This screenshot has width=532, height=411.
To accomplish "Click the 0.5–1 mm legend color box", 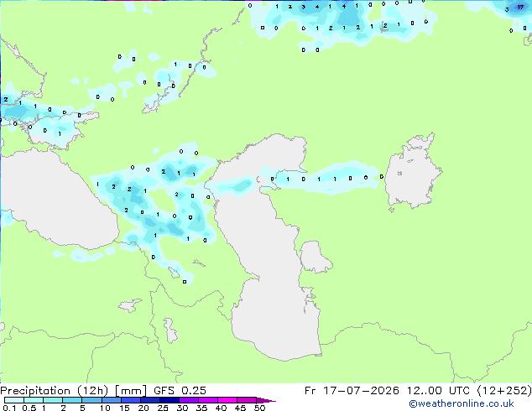I will click(34, 400).
